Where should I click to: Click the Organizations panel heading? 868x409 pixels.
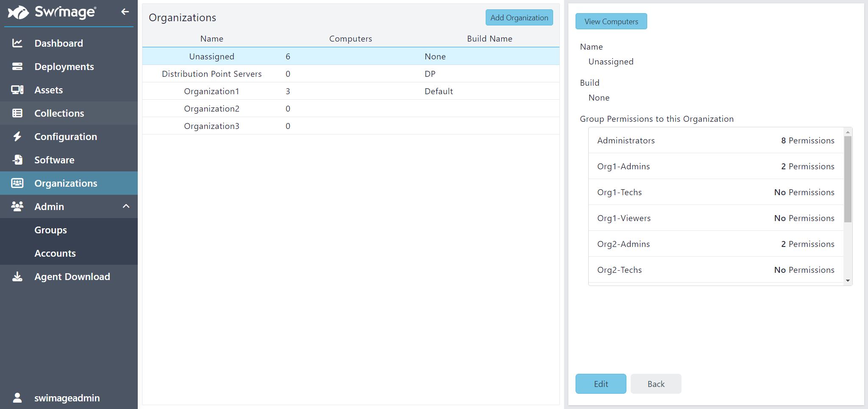[x=182, y=17]
